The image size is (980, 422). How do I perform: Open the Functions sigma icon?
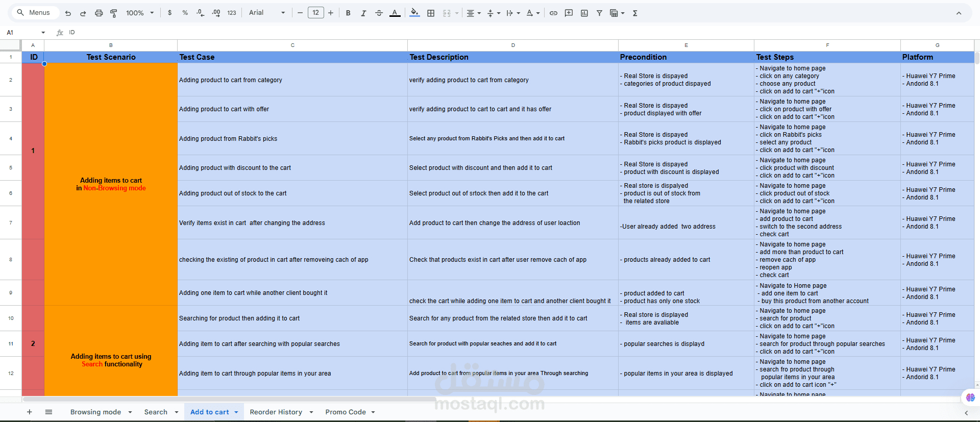click(x=635, y=13)
